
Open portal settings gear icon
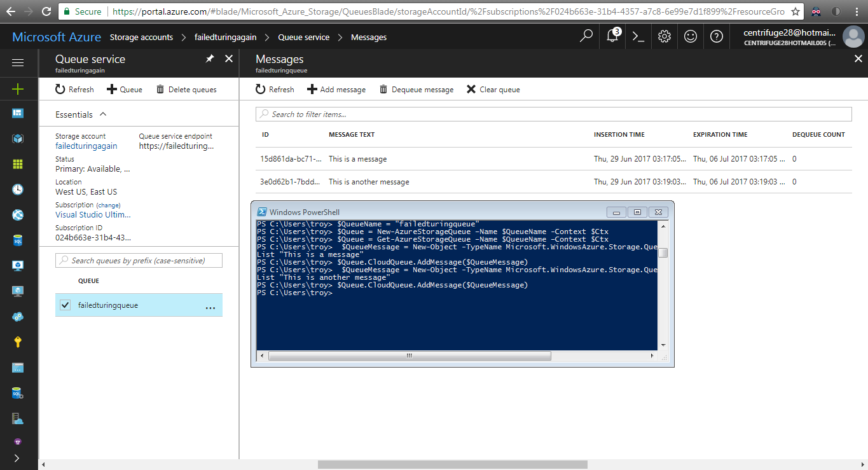[x=665, y=36]
